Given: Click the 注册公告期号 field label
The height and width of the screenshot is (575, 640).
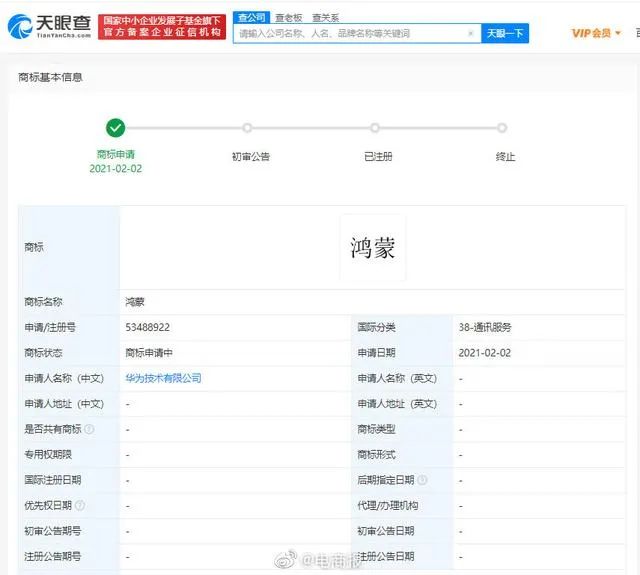Looking at the screenshot, I should (53, 556).
